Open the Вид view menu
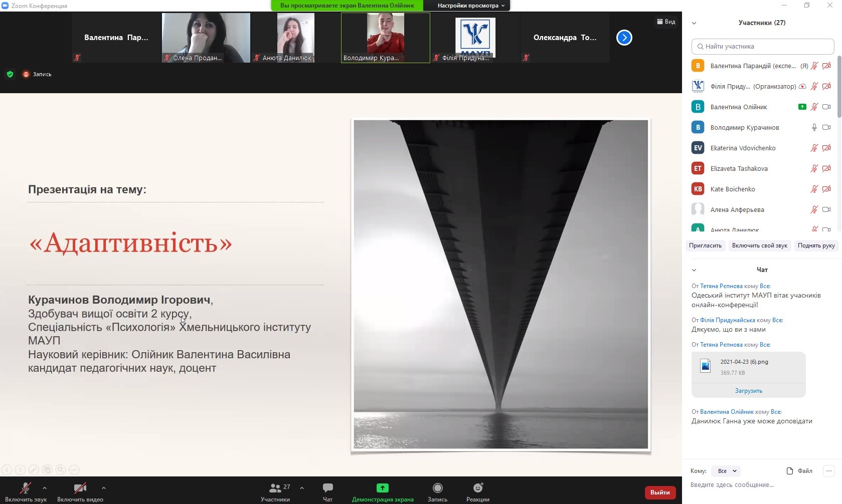Viewport: 842px width, 504px height. point(666,22)
